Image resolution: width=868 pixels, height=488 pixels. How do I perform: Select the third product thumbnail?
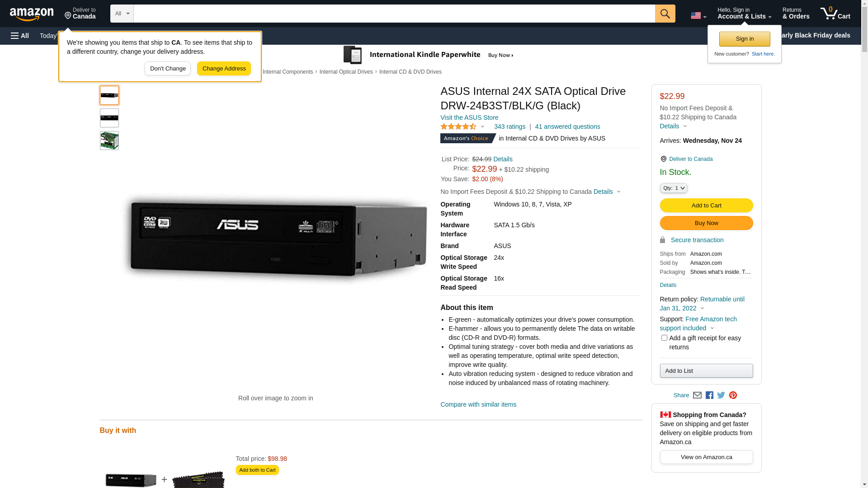(x=109, y=141)
